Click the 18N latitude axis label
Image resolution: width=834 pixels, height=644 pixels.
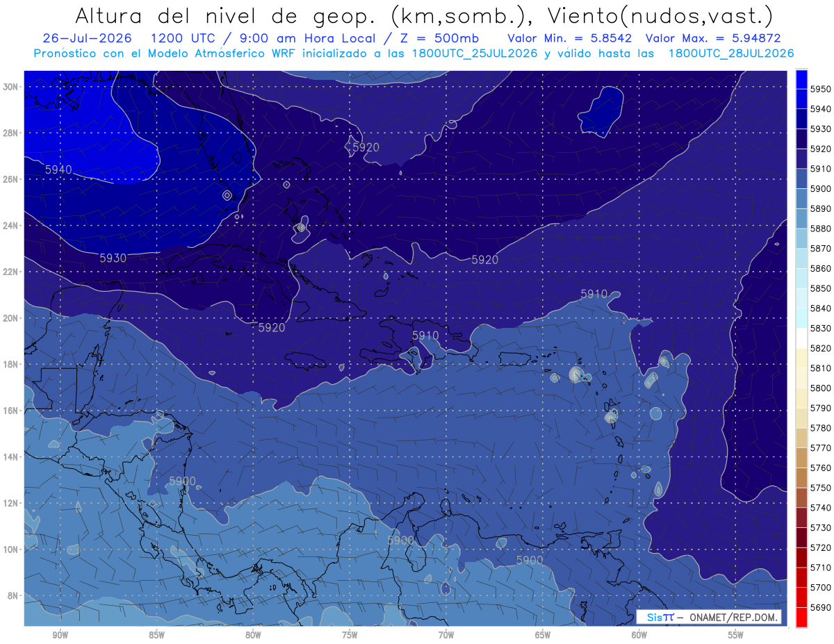(11, 364)
